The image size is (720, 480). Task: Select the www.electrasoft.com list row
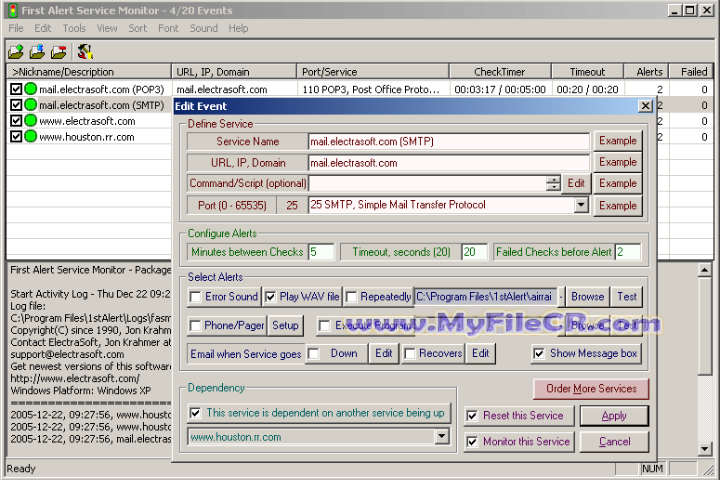pyautogui.click(x=87, y=121)
